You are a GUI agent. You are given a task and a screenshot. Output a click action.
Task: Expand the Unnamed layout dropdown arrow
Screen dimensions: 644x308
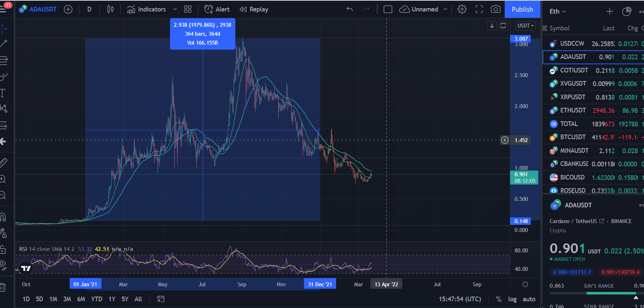445,9
